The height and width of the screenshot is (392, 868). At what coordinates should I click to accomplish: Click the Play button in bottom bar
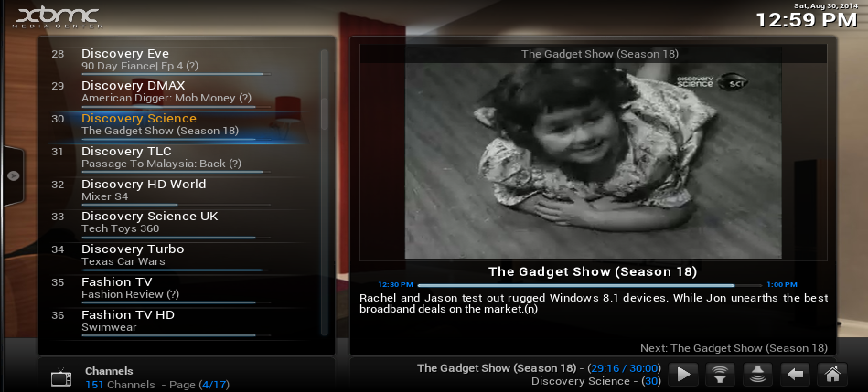click(x=684, y=374)
